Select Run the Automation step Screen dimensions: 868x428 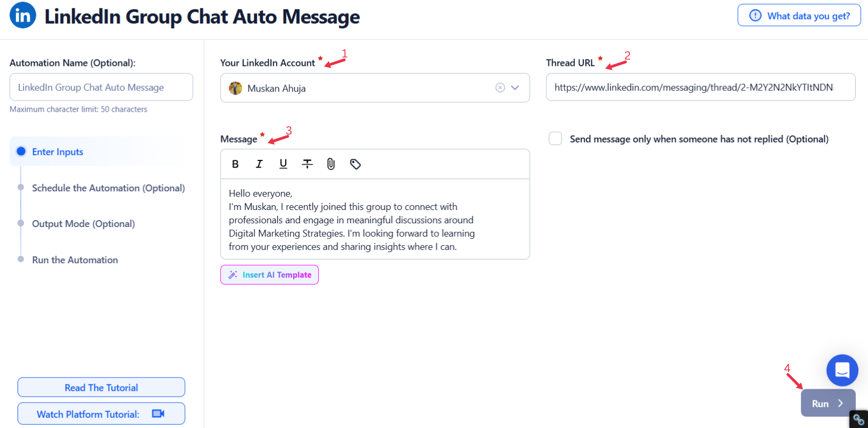coord(75,260)
